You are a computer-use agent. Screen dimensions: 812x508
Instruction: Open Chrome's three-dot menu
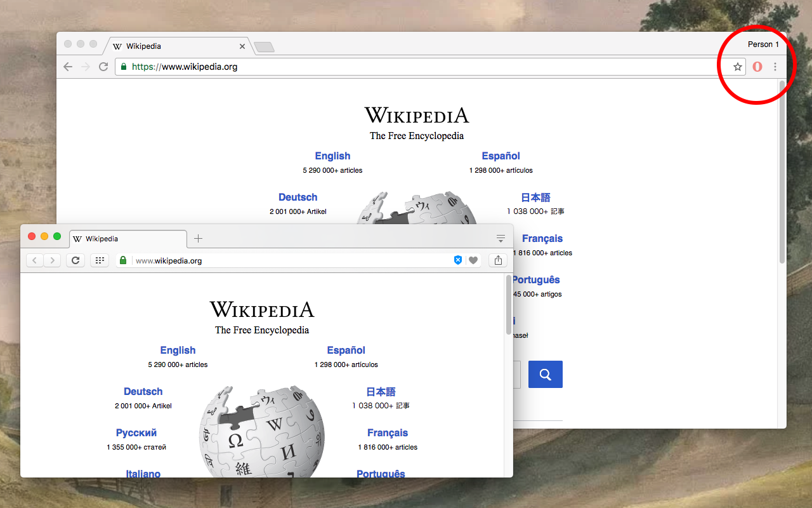(775, 66)
